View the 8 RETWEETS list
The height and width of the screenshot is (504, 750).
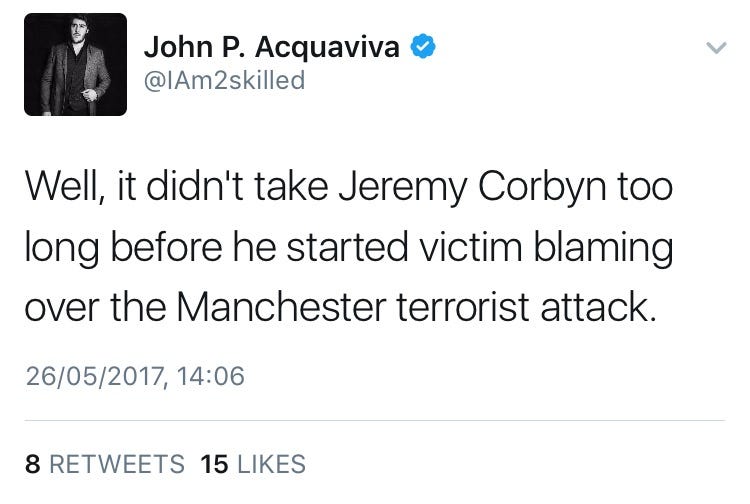pyautogui.click(x=105, y=464)
